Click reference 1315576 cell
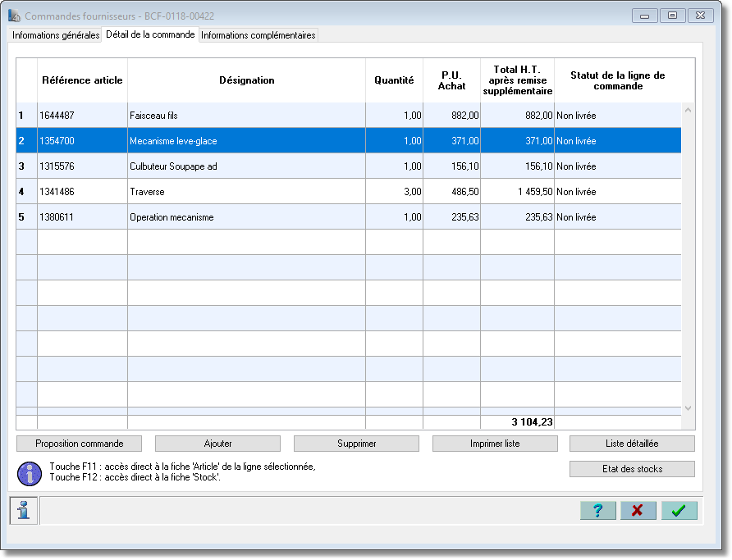 pyautogui.click(x=82, y=166)
